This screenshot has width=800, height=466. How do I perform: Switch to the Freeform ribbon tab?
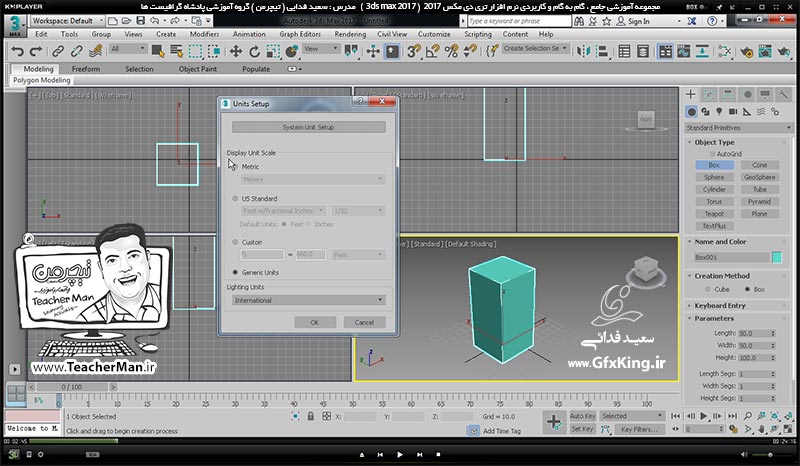point(86,69)
